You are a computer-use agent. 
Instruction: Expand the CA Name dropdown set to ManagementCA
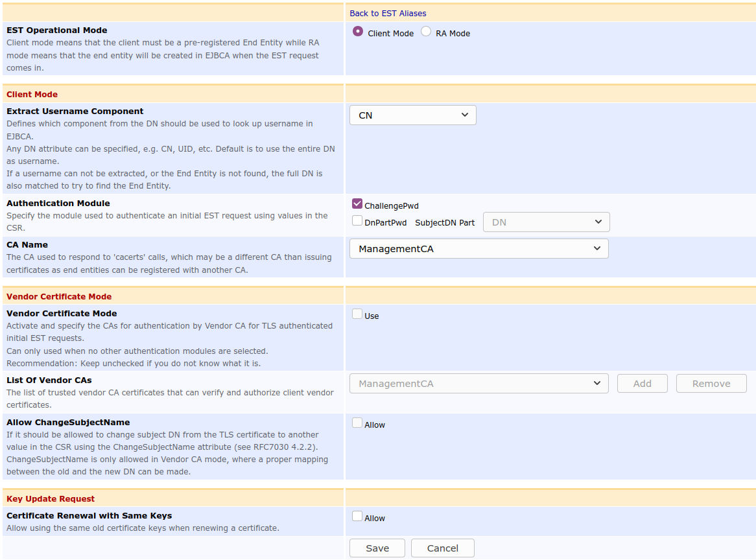click(478, 249)
